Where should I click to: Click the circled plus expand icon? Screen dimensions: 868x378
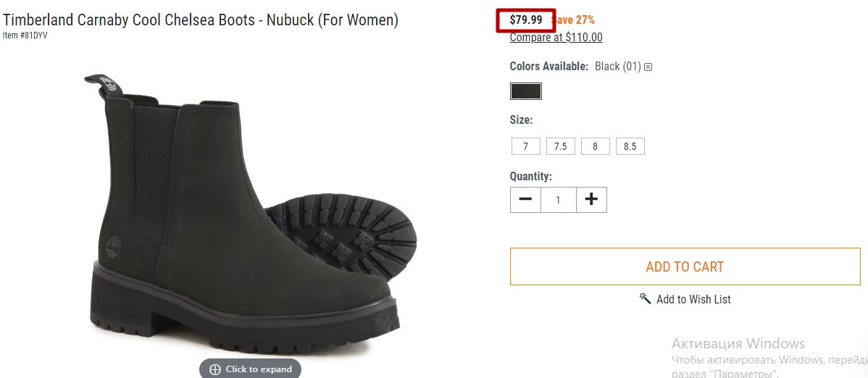pyautogui.click(x=214, y=369)
